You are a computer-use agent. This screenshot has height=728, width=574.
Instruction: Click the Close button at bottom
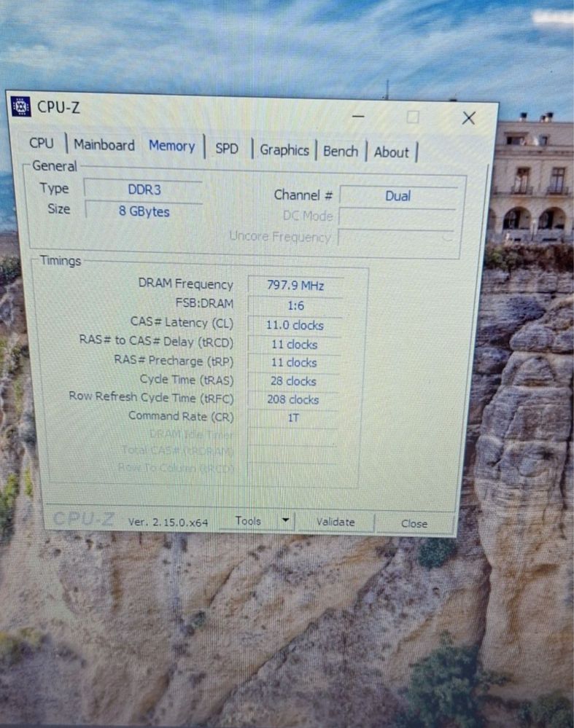[414, 524]
